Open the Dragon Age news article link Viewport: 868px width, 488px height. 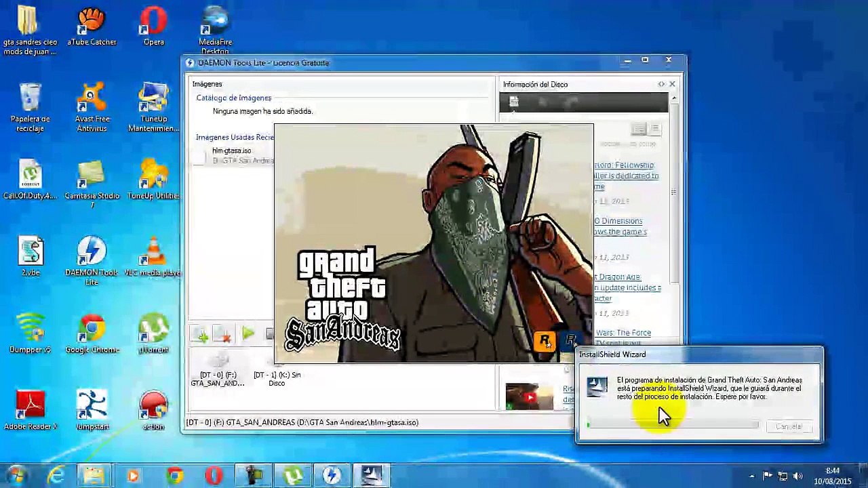(627, 287)
